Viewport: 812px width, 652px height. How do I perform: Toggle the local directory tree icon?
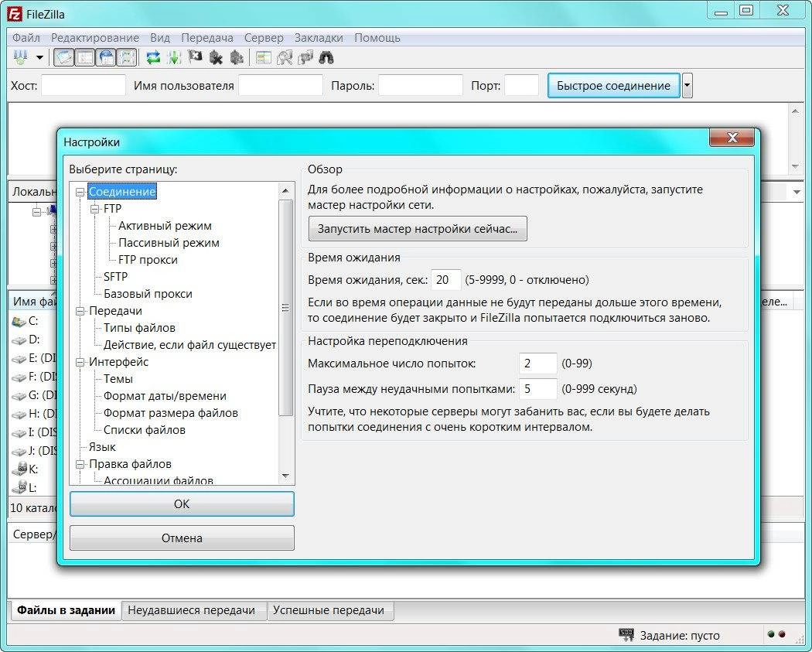[x=85, y=57]
